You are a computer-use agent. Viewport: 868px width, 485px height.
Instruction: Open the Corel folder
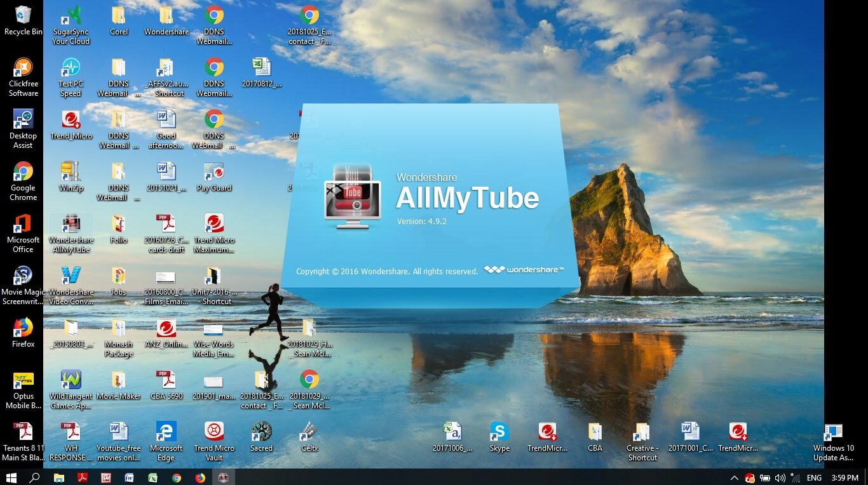(x=119, y=21)
